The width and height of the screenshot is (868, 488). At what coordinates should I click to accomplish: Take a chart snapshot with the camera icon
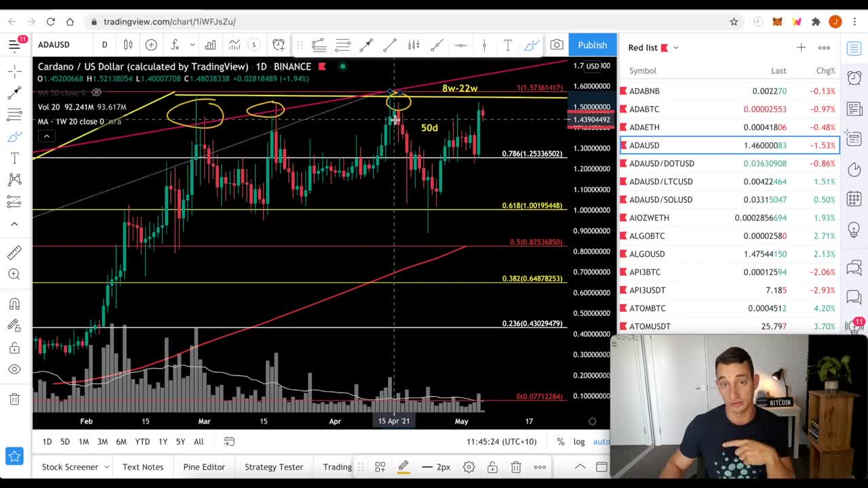tap(557, 45)
